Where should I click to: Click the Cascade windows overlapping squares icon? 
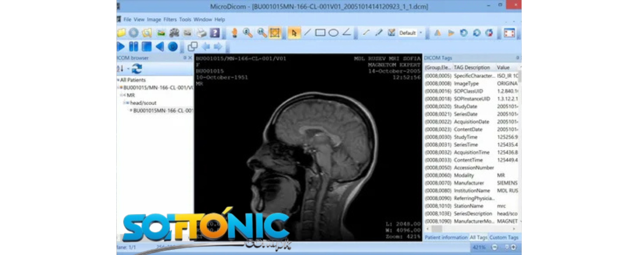coord(192,47)
